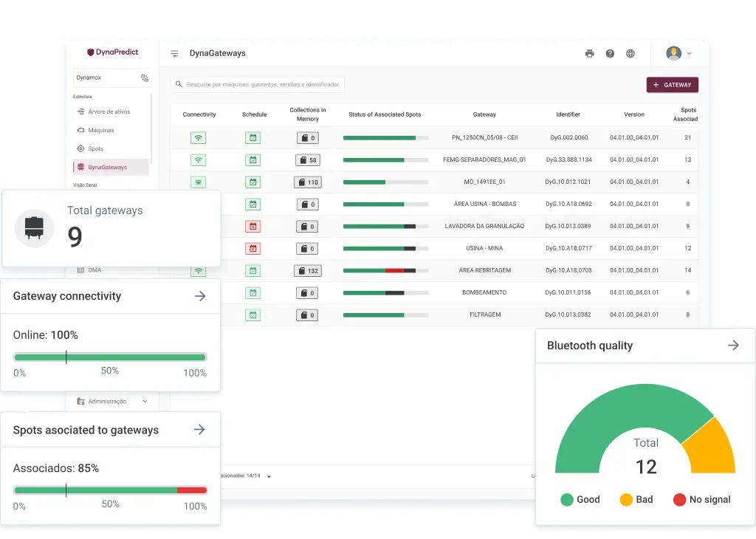756x539 pixels.
Task: Open the rows-per-page 14/14 dropdown
Action: 269,476
